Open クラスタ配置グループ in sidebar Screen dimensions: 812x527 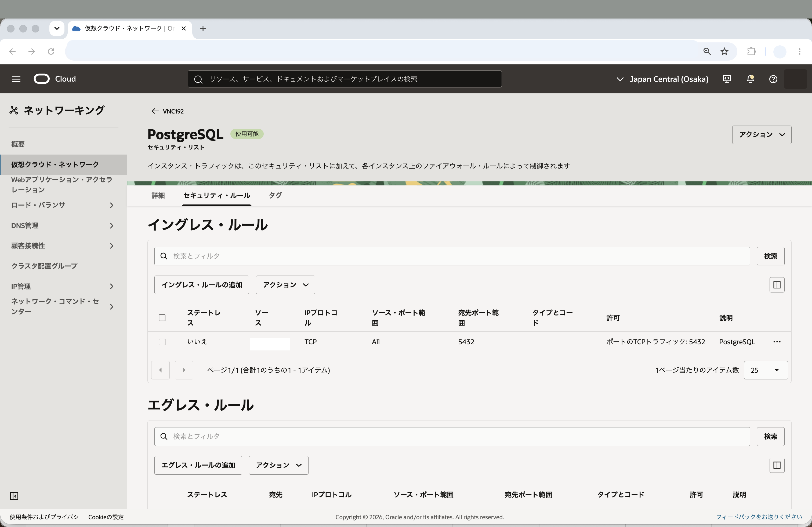click(44, 266)
